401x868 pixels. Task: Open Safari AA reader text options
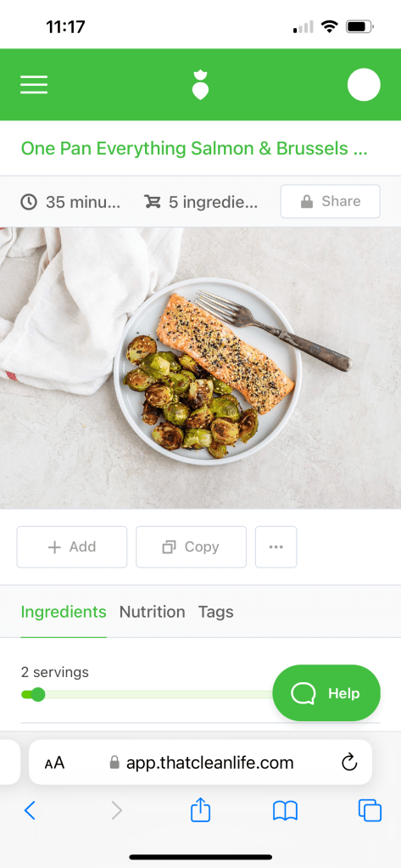point(55,764)
